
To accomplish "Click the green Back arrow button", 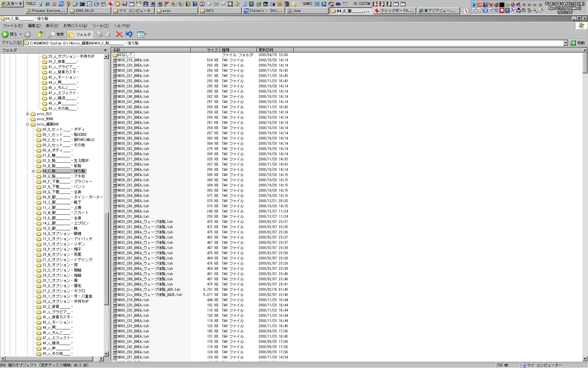I will (x=6, y=34).
